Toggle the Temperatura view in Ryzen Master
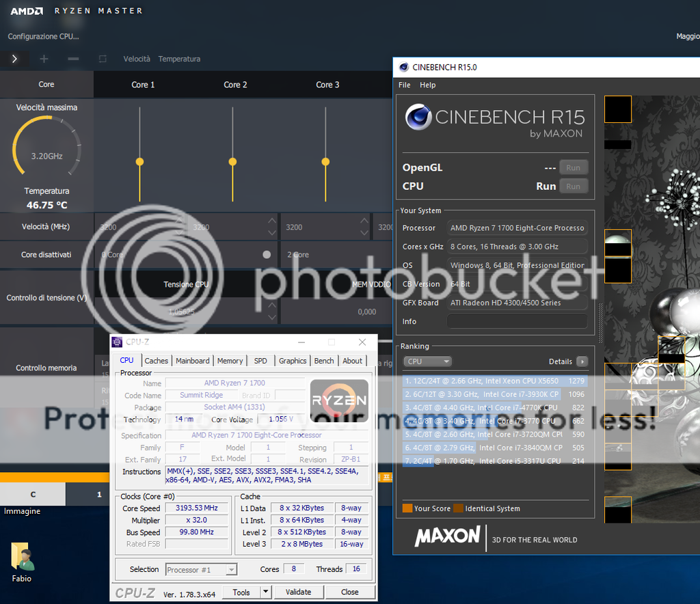This screenshot has width=700, height=604. pyautogui.click(x=179, y=59)
